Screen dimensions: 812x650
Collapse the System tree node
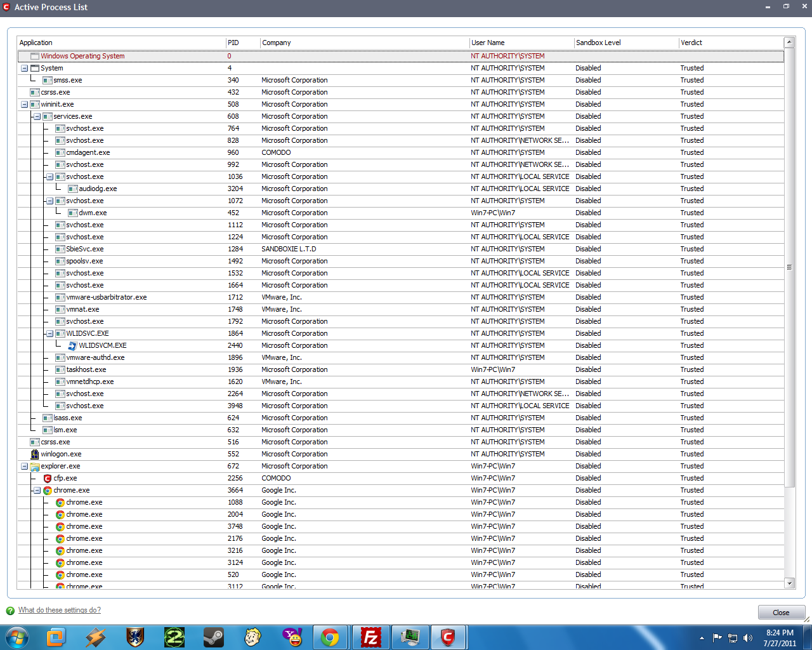click(x=25, y=68)
